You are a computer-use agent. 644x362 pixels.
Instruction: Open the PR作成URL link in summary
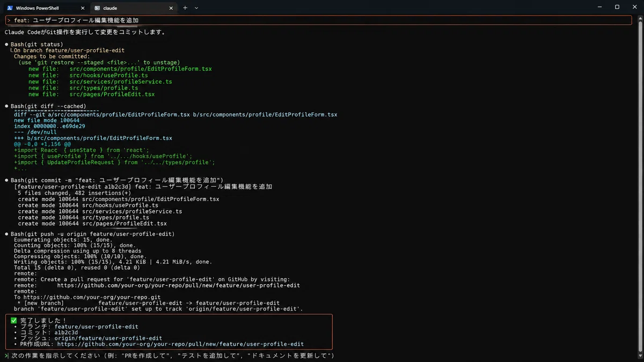click(180, 344)
